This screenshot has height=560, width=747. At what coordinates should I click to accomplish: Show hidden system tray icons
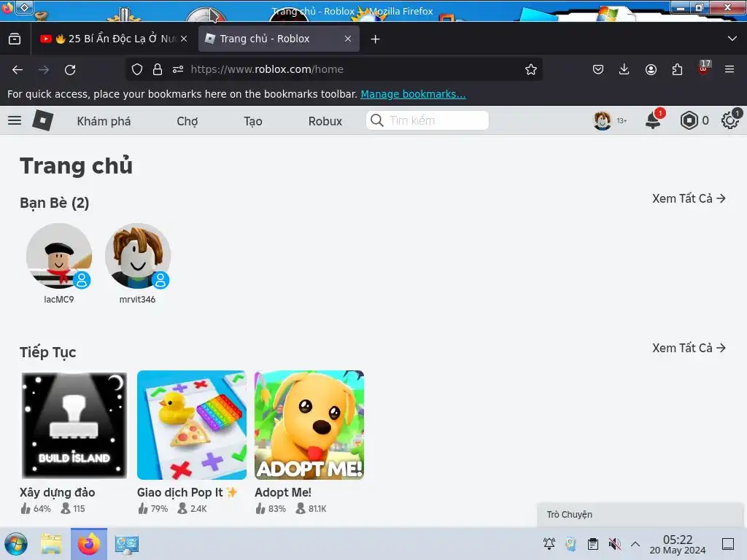[635, 544]
